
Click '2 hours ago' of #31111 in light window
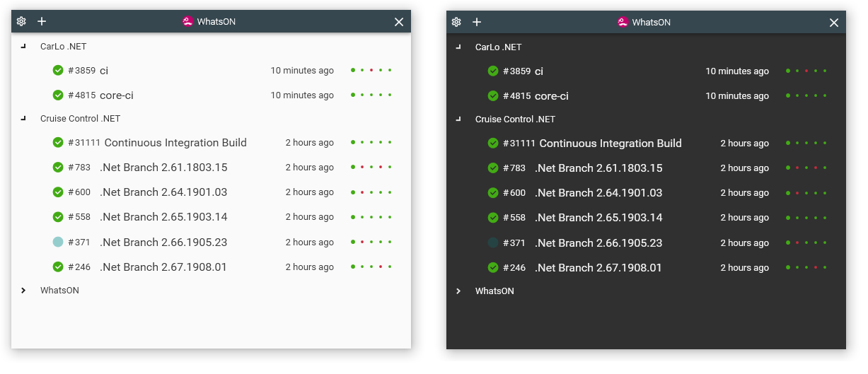tap(310, 142)
